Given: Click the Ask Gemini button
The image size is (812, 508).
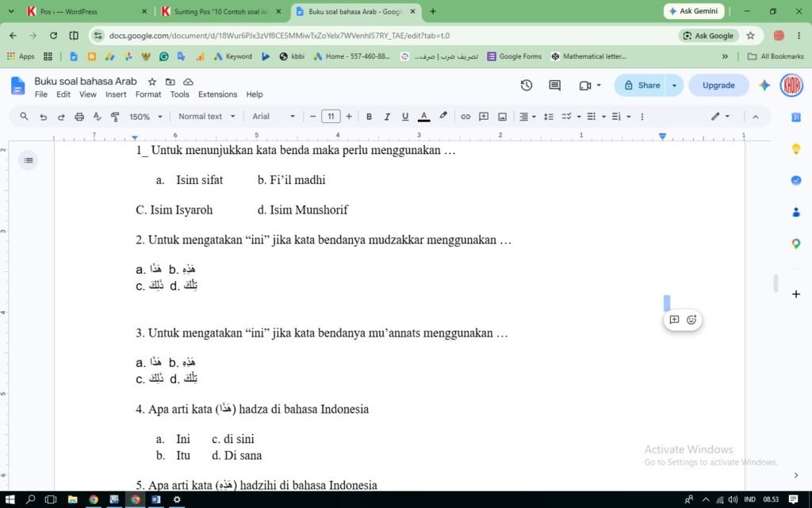Looking at the screenshot, I should 693,11.
